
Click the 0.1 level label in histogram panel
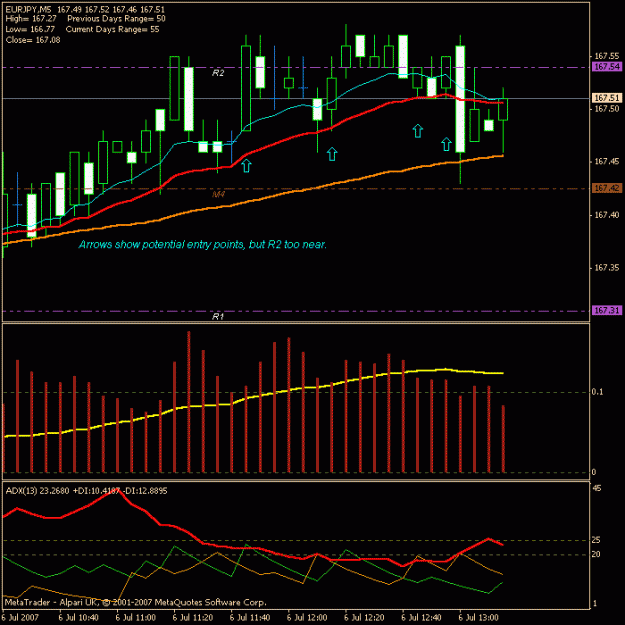coord(597,392)
